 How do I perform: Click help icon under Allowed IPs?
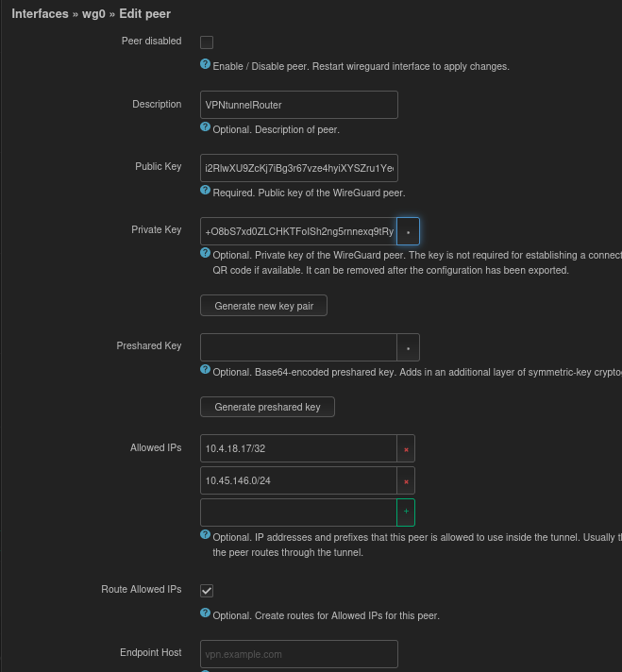click(x=206, y=535)
